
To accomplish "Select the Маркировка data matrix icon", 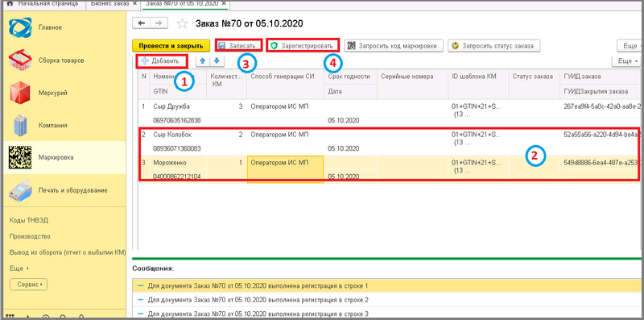I will 19,157.
